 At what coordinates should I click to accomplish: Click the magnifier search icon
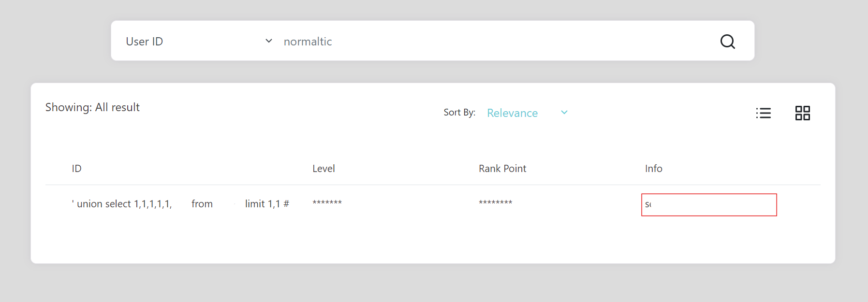[727, 42]
